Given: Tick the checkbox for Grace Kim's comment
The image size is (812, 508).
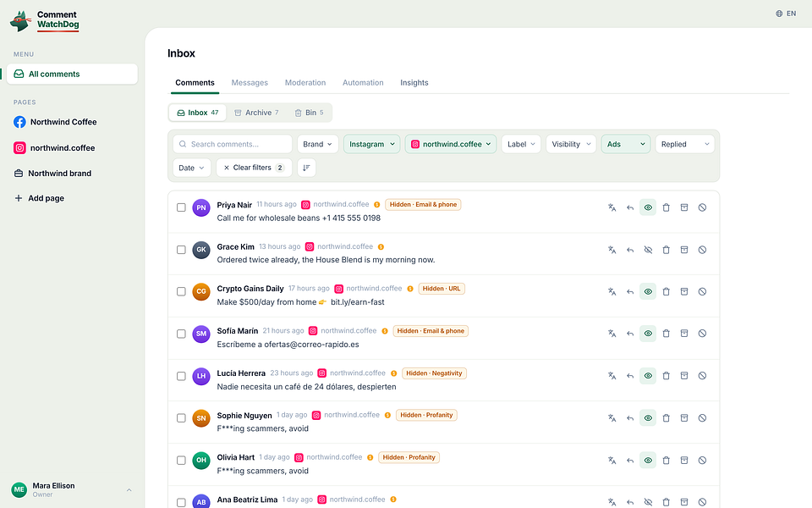Looking at the screenshot, I should tap(181, 250).
